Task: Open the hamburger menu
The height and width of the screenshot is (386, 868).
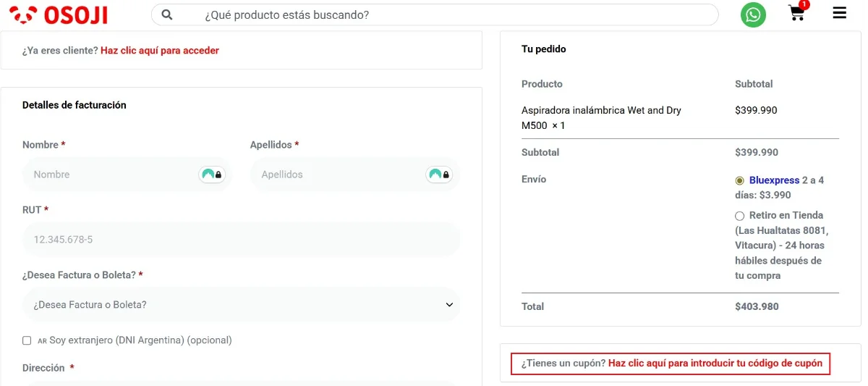Action: point(839,13)
